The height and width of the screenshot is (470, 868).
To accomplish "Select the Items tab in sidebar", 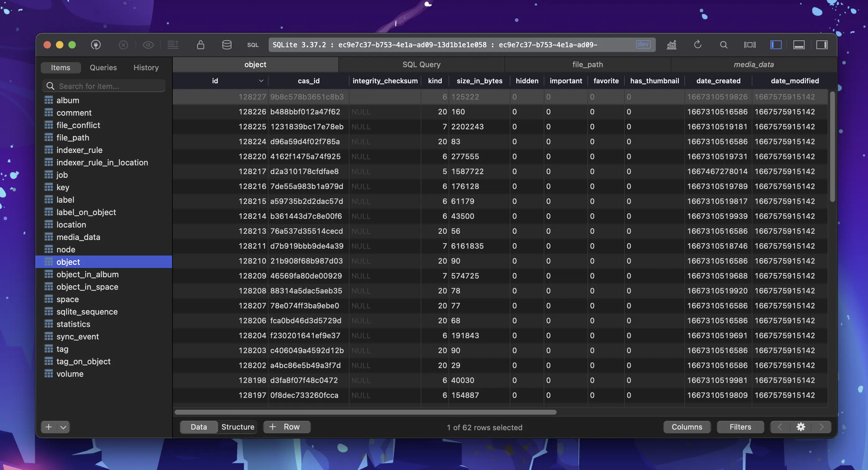I will coord(61,67).
